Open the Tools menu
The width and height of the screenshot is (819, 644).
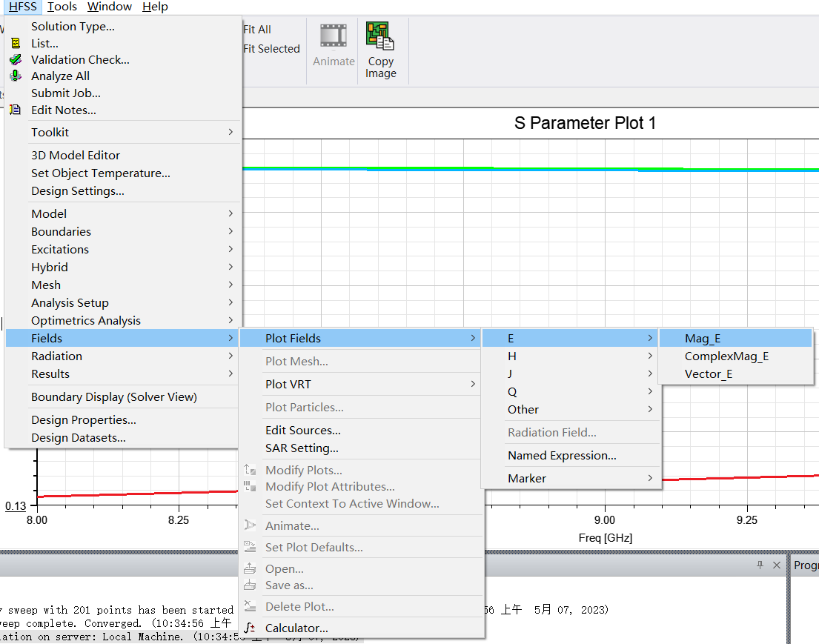[x=62, y=6]
